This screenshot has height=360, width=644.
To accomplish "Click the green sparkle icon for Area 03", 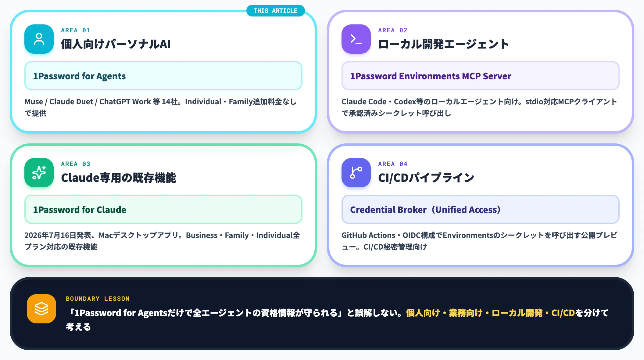I will (x=39, y=173).
